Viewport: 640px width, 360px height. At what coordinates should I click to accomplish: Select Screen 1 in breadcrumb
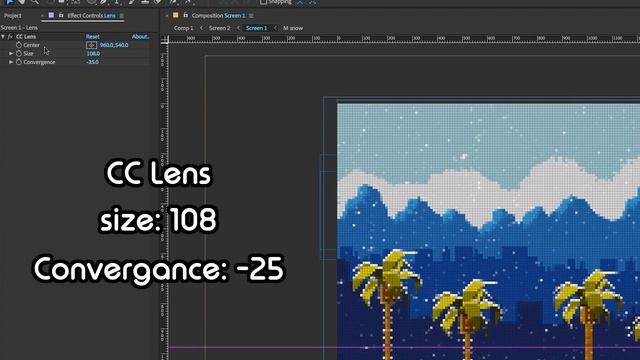(x=256, y=28)
